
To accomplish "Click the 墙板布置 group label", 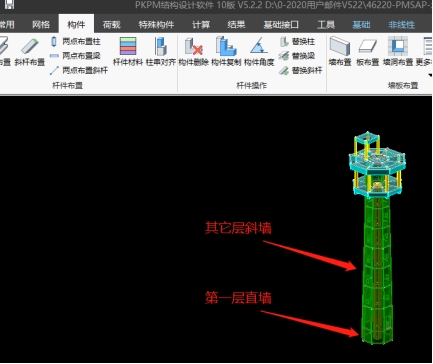I will point(403,86).
